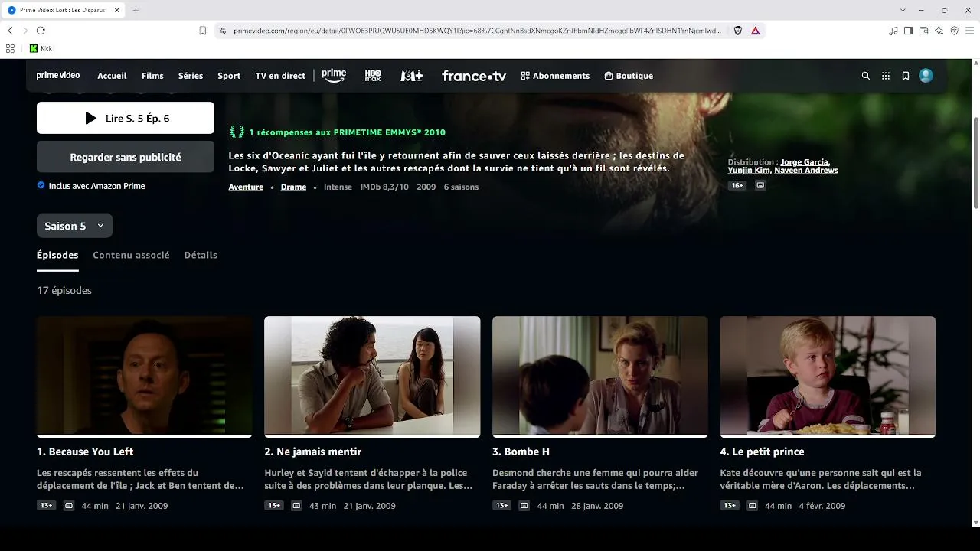Open the Abonnements menu
This screenshot has width=980, height=551.
click(555, 76)
